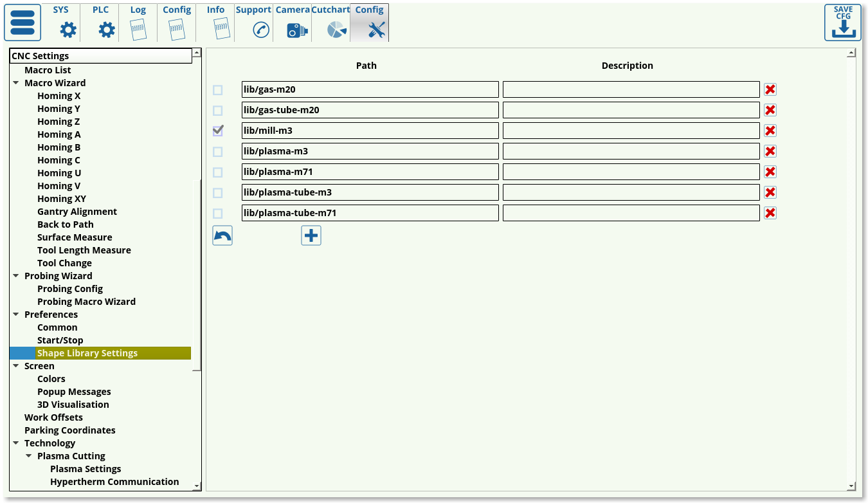Viewport: 868px width, 503px height.
Task: Open the Support phone icon
Action: (260, 30)
